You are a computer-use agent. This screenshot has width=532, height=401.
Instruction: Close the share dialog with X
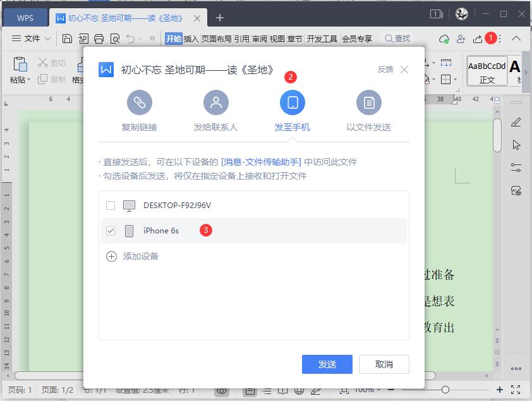(x=404, y=70)
